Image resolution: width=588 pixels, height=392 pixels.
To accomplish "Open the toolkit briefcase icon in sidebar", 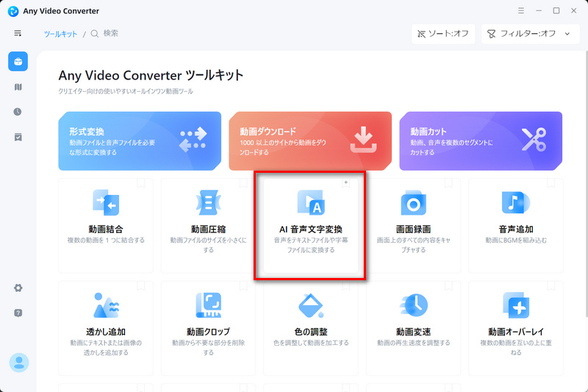I will pyautogui.click(x=18, y=62).
